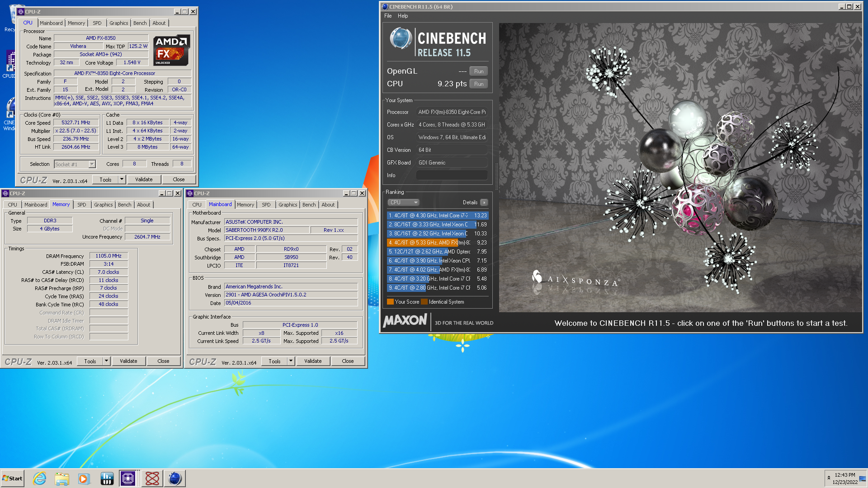The width and height of the screenshot is (868, 488).
Task: Click the brown Identical System legend swatch
Action: pos(424,302)
